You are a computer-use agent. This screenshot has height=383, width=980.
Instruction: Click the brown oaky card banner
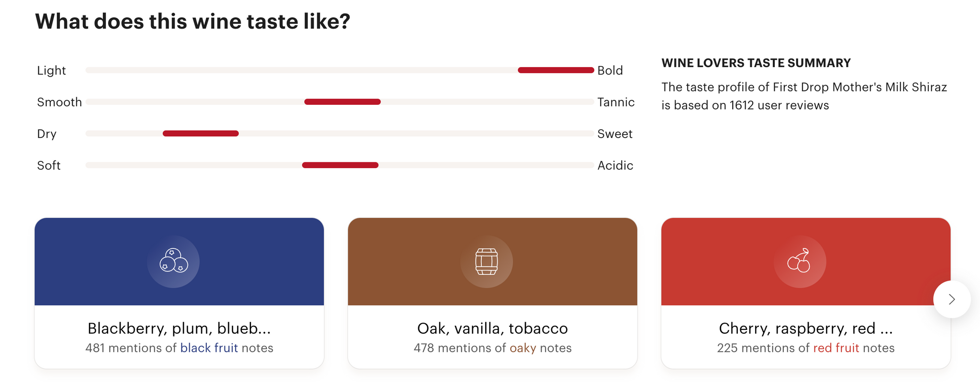coord(492,261)
